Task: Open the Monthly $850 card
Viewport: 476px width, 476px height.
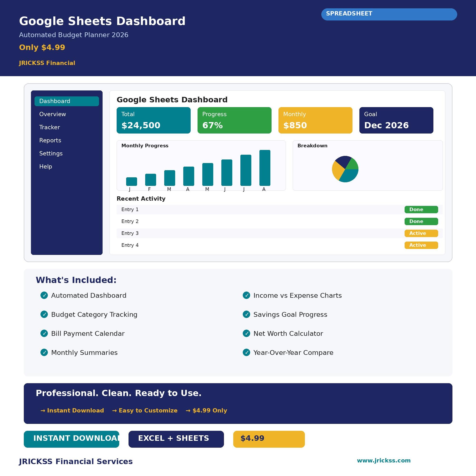Action: tap(315, 120)
